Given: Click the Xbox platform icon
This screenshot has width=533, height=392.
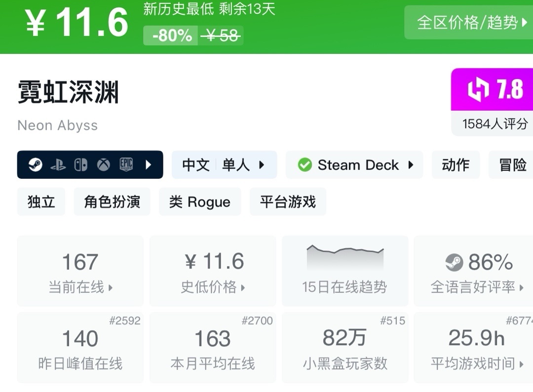Looking at the screenshot, I should [x=103, y=165].
